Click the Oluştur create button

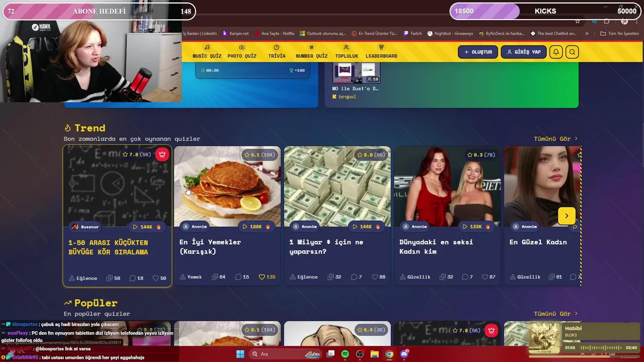[478, 52]
